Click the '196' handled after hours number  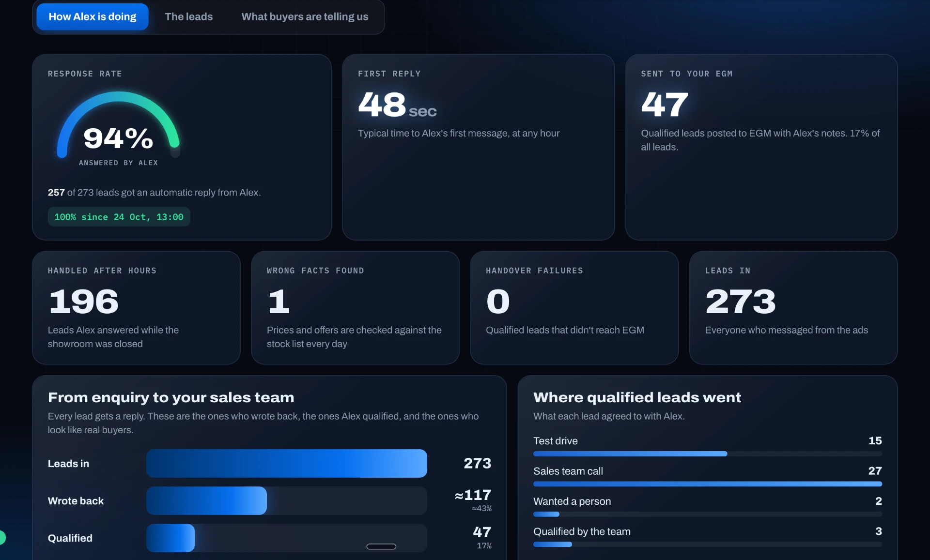tap(84, 301)
